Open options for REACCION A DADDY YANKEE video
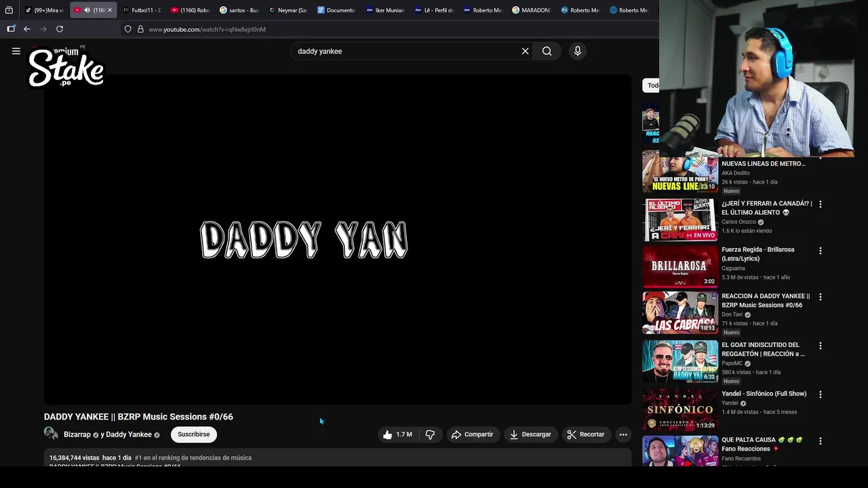The width and height of the screenshot is (868, 488). click(x=820, y=297)
